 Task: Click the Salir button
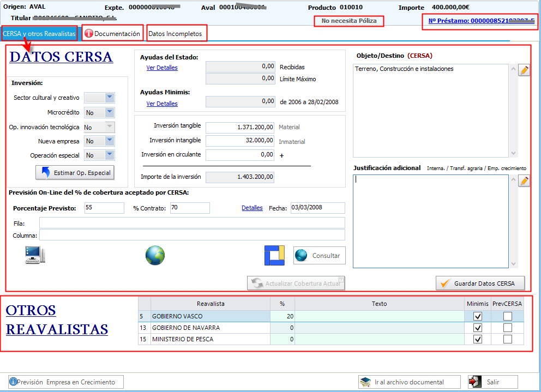(x=492, y=382)
